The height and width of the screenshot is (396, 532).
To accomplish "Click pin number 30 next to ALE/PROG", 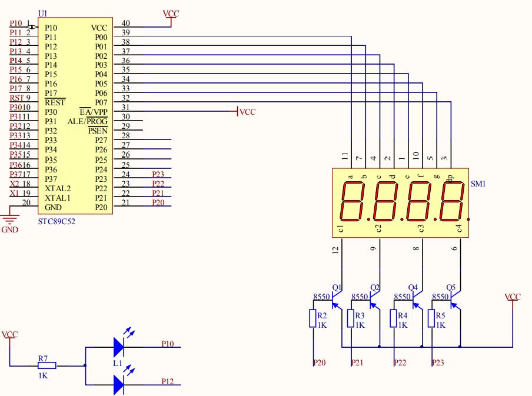I will (x=125, y=117).
